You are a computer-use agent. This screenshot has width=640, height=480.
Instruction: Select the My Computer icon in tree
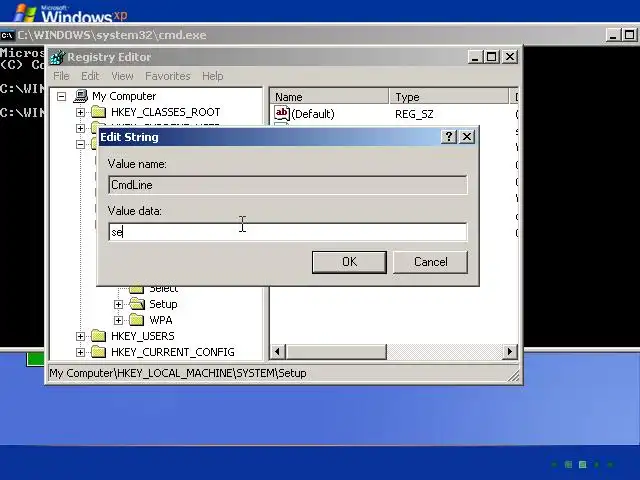pyautogui.click(x=81, y=96)
